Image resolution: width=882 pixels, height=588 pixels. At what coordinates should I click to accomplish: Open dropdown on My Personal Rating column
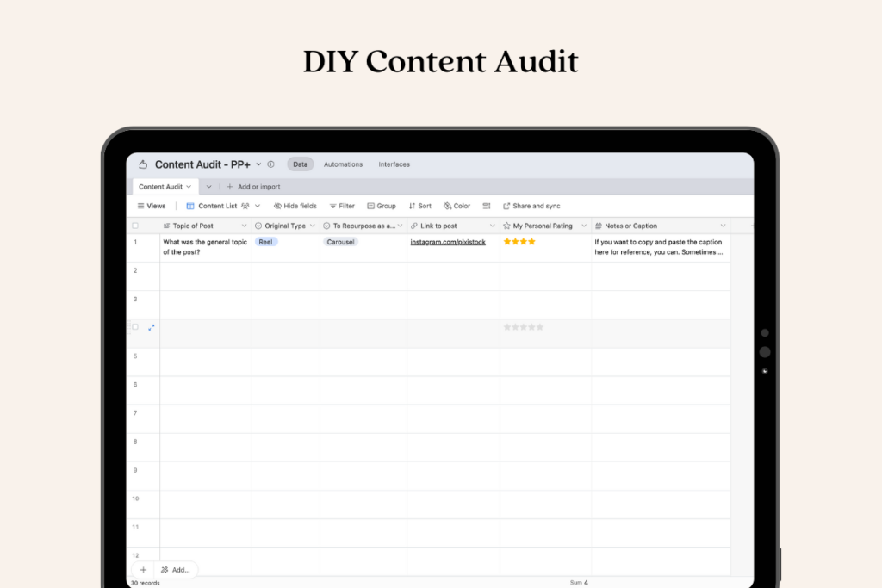pyautogui.click(x=583, y=226)
